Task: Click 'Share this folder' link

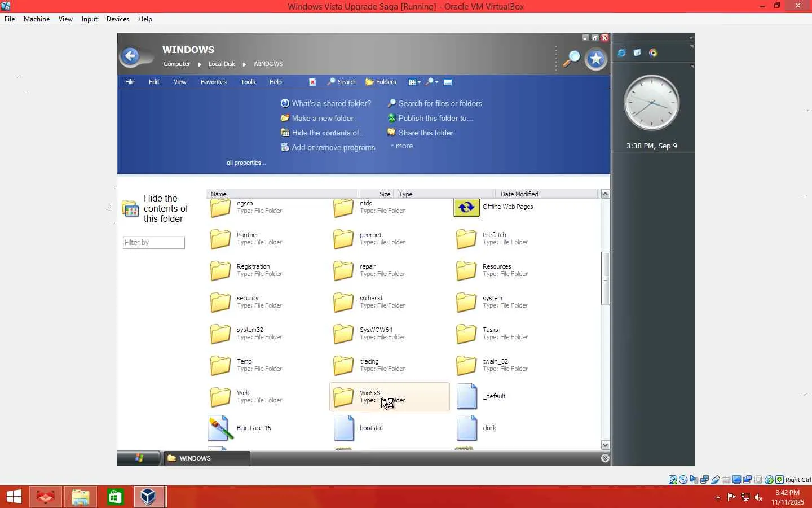Action: (x=420, y=133)
